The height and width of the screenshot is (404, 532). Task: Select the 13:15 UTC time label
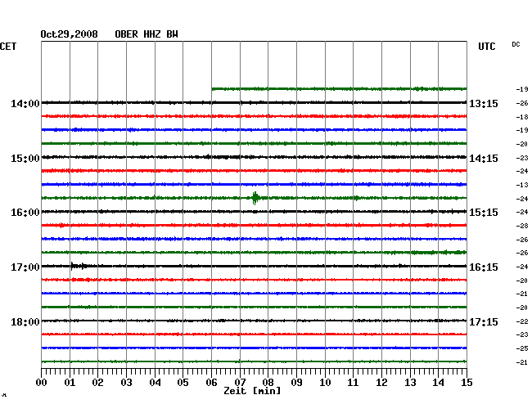(484, 103)
